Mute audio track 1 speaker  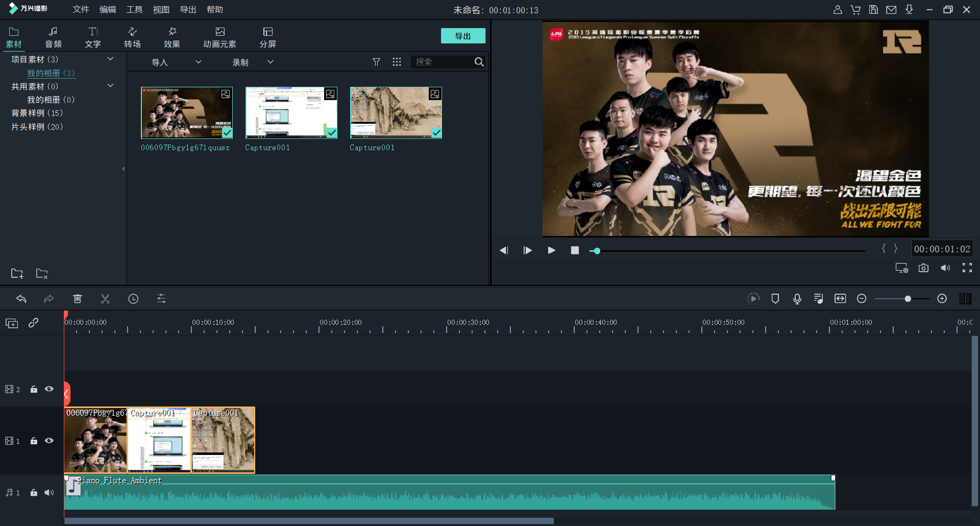(49, 493)
